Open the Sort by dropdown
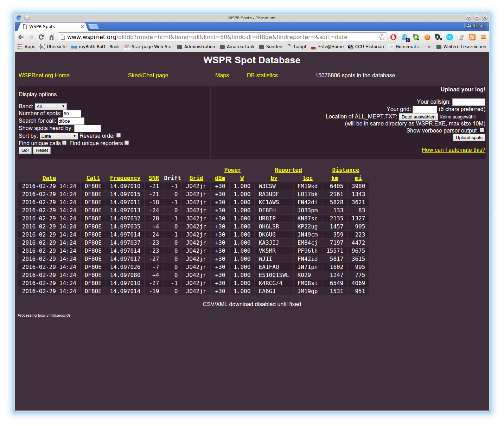The width and height of the screenshot is (504, 426). click(x=59, y=136)
